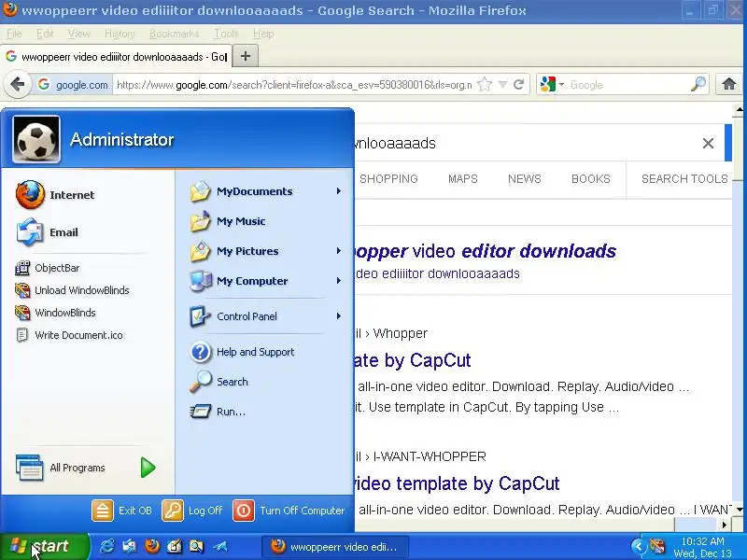This screenshot has height=560, width=747.
Task: Open the 'video template by CapCut' result
Action: click(x=457, y=483)
